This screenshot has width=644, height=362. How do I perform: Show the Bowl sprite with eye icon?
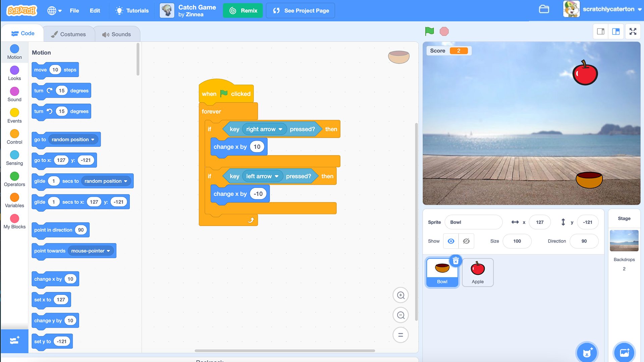(x=451, y=241)
